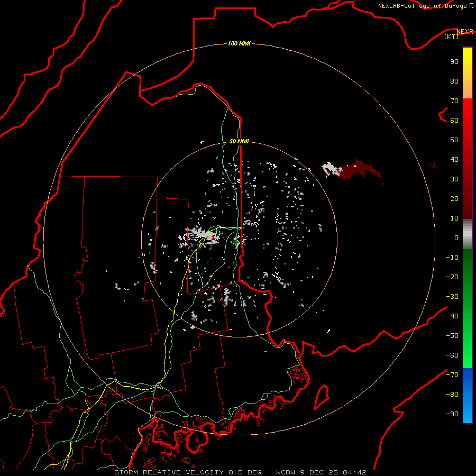Screen dimensions: 476x476
Task: Click the 60 value on the velocity scale
Action: click(454, 120)
